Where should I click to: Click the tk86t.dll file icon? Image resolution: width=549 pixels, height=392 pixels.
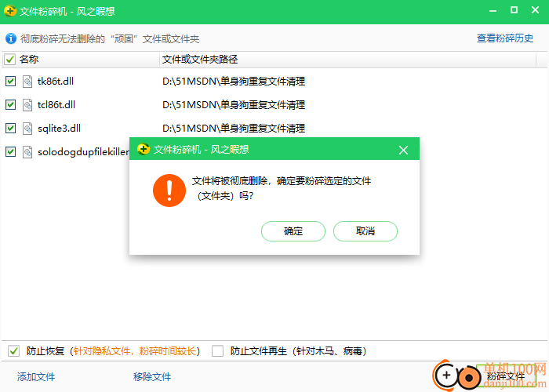click(x=27, y=82)
